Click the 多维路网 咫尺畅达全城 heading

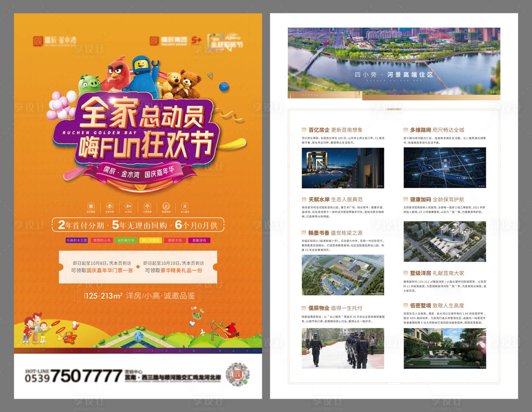pyautogui.click(x=437, y=130)
